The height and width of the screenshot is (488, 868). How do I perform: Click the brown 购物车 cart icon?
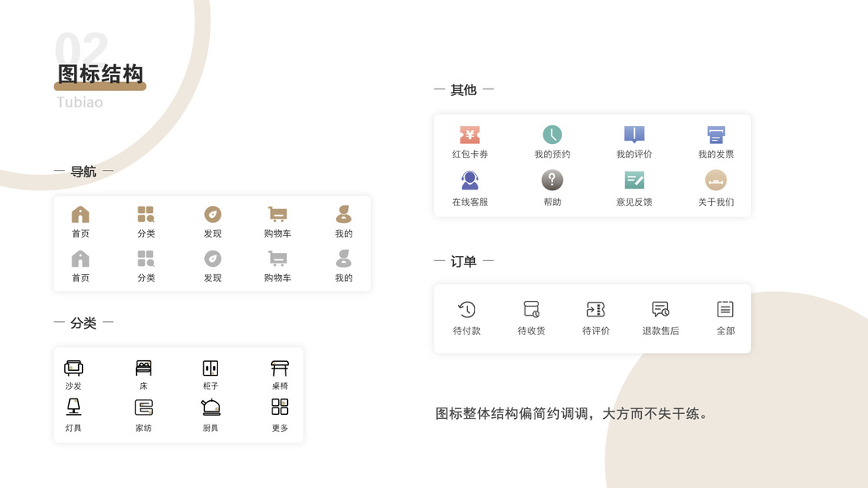277,214
